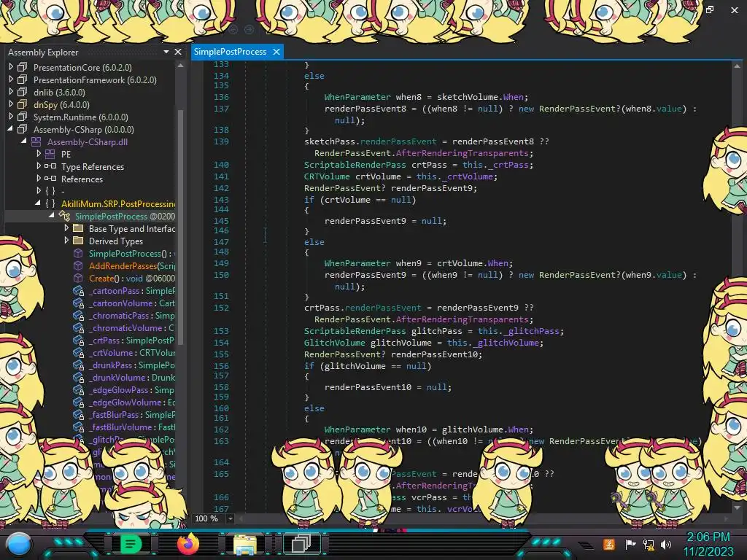The height and width of the screenshot is (560, 747).
Task: Collapse the SimplePostProcess class node
Action: click(x=52, y=216)
